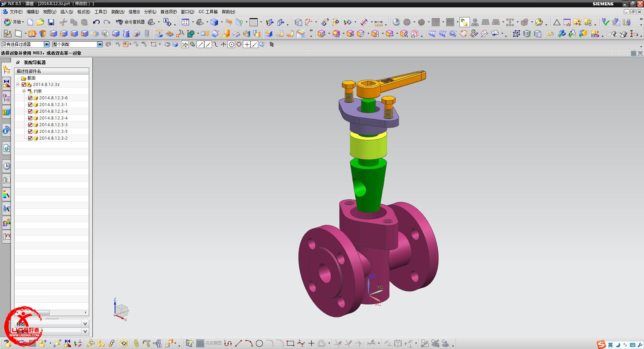Viewport: 644px width, 349px height.
Task: Uncheck the 2014.8.12.3-5 component checkbox
Action: [x=30, y=132]
